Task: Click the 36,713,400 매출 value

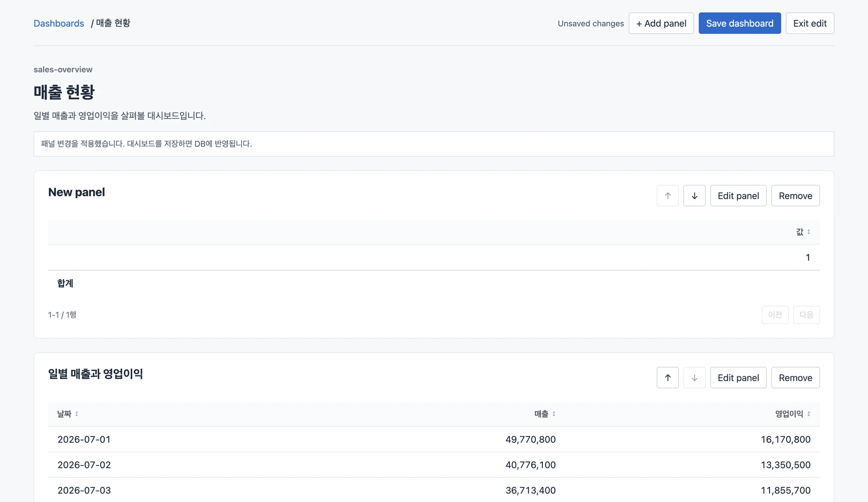Action: [530, 490]
